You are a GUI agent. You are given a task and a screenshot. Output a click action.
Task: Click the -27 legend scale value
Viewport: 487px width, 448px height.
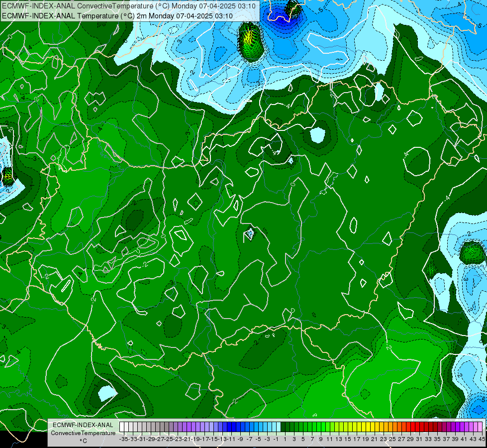(x=160, y=439)
